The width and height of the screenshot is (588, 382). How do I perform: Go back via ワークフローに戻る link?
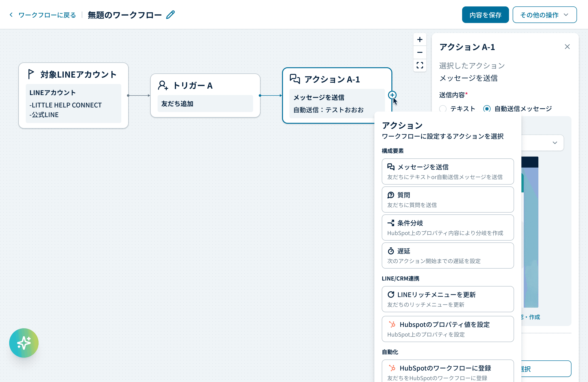click(x=47, y=15)
